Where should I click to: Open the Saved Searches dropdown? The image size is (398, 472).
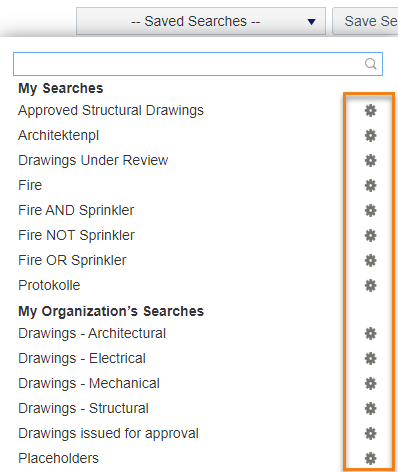201,21
